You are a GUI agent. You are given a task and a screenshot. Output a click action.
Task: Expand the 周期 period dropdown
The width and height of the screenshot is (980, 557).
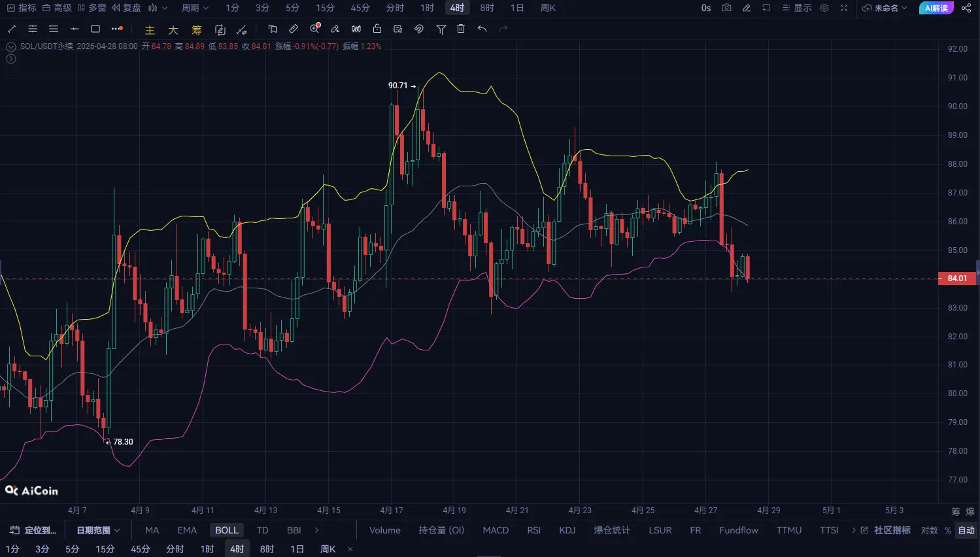[195, 8]
